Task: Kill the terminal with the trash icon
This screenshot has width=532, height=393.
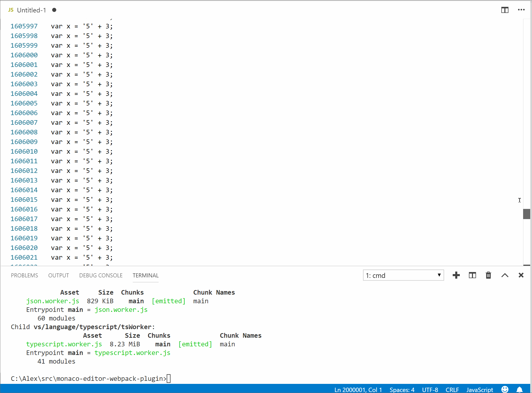Action: 488,275
